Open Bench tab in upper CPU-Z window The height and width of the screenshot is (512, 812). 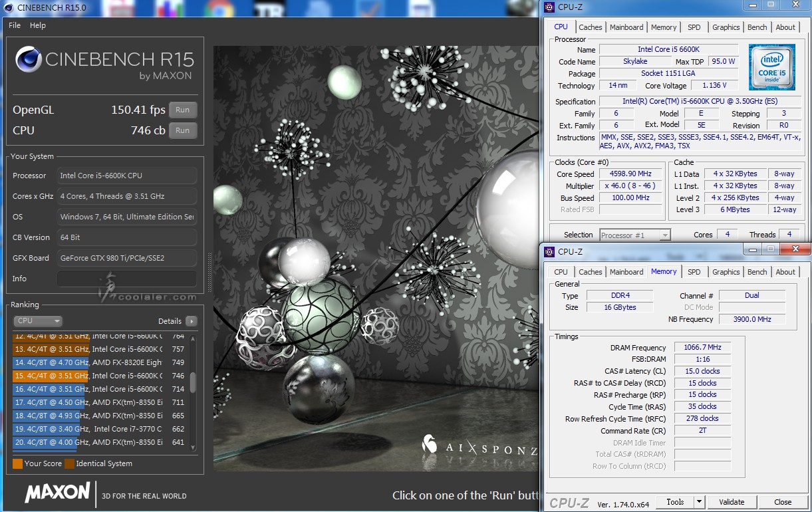(757, 27)
